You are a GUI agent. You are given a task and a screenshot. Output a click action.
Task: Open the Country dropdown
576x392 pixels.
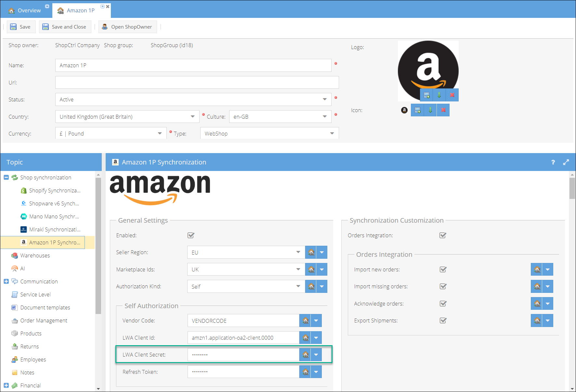tap(192, 117)
